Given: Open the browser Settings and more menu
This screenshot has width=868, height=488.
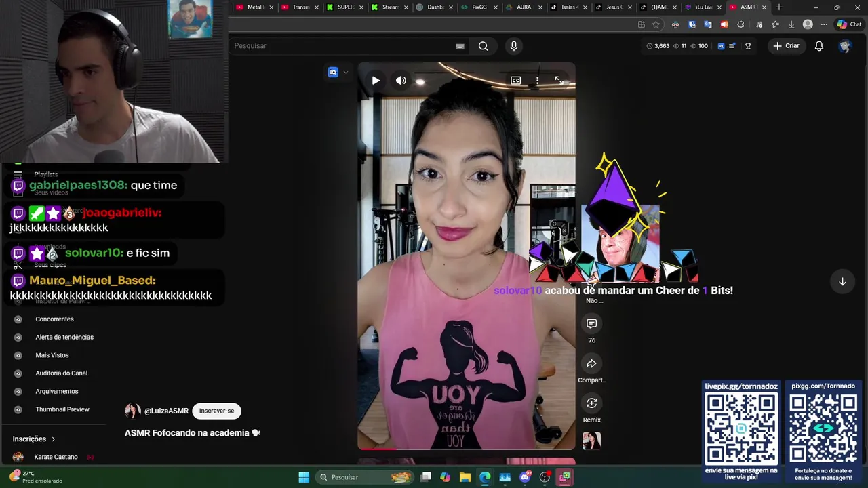Looking at the screenshot, I should coord(824,24).
